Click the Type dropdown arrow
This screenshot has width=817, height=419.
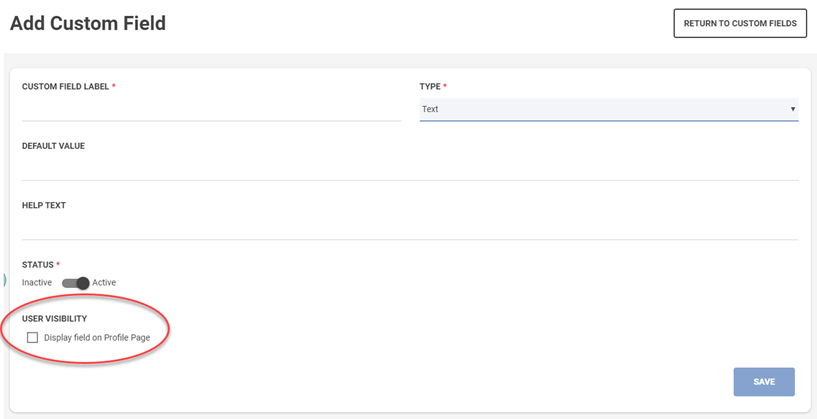point(792,109)
